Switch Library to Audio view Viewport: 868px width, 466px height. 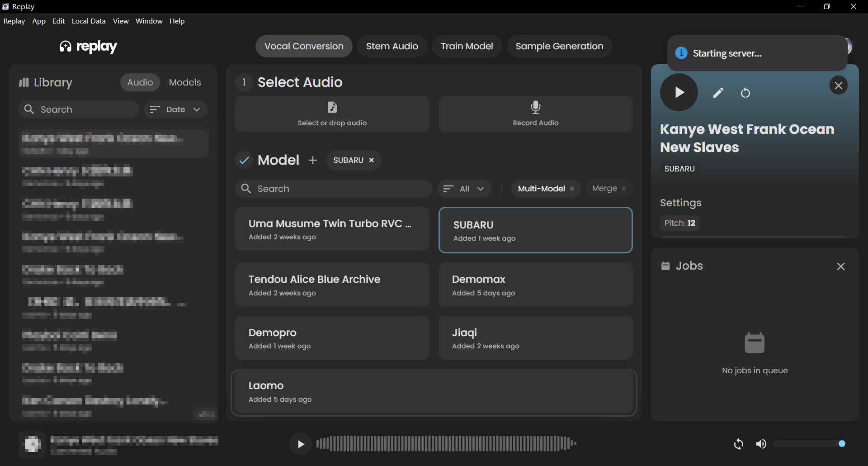(x=140, y=82)
